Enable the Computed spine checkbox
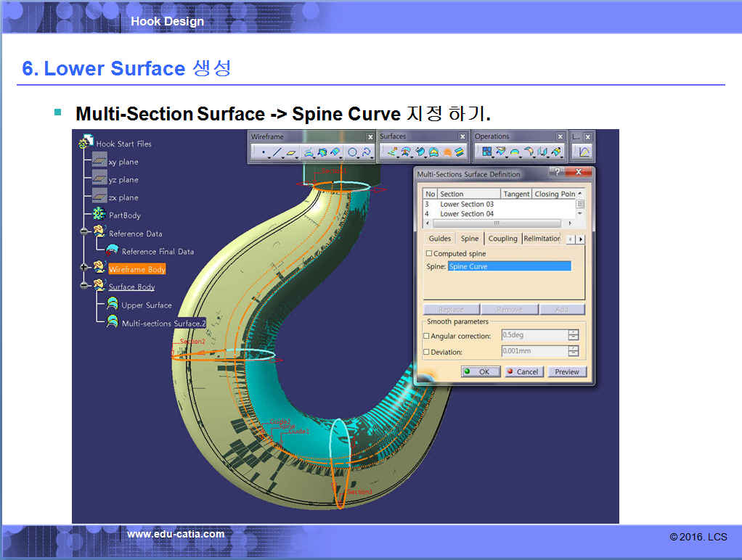This screenshot has width=742, height=560. [x=429, y=254]
